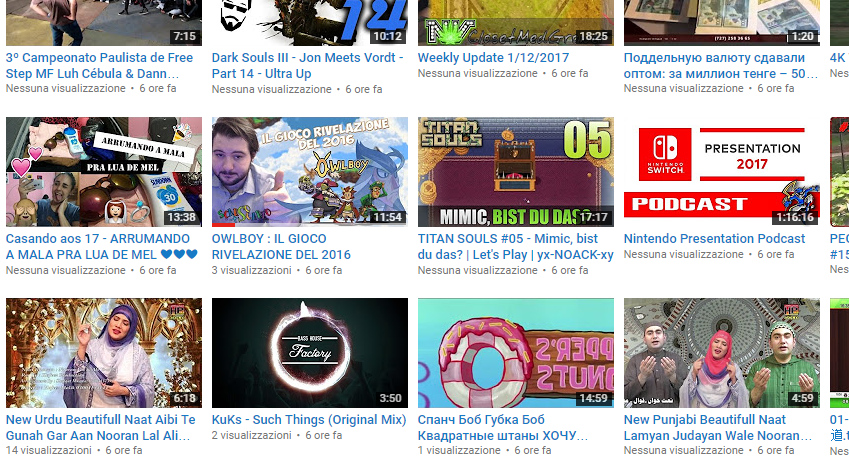Play the Free Step dance thumbnail 7:15
849x463 pixels.
(x=104, y=23)
